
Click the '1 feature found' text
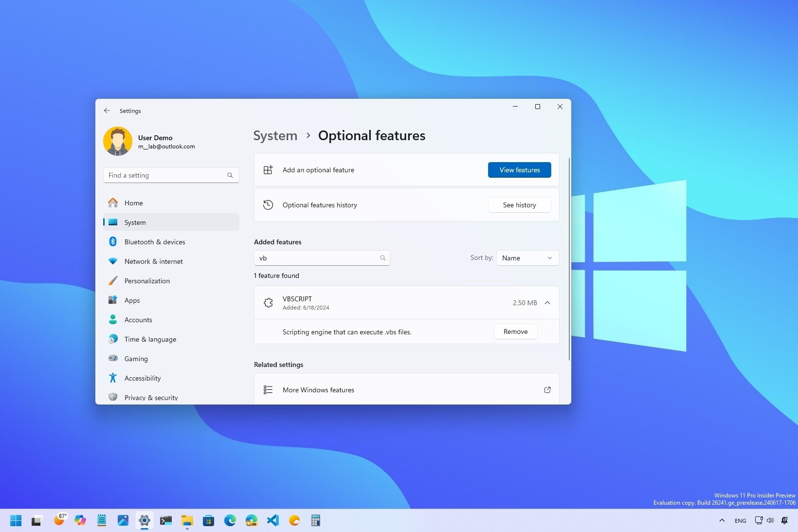click(x=276, y=275)
